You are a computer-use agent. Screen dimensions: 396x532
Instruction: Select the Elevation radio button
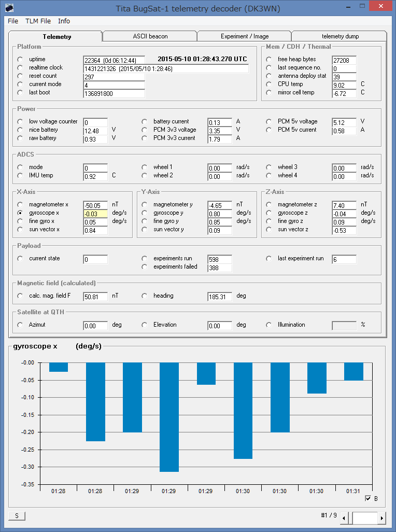pos(145,325)
